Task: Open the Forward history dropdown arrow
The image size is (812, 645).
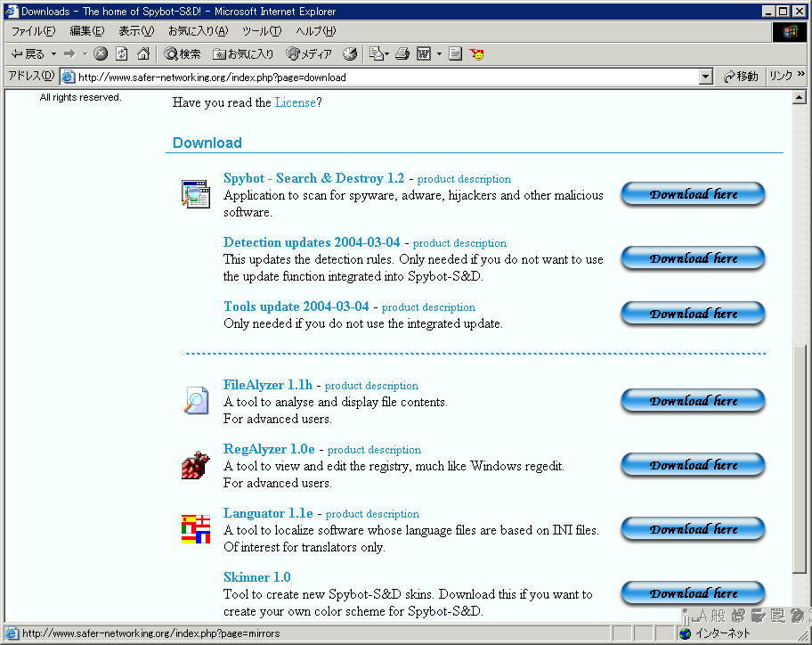Action: pos(85,53)
